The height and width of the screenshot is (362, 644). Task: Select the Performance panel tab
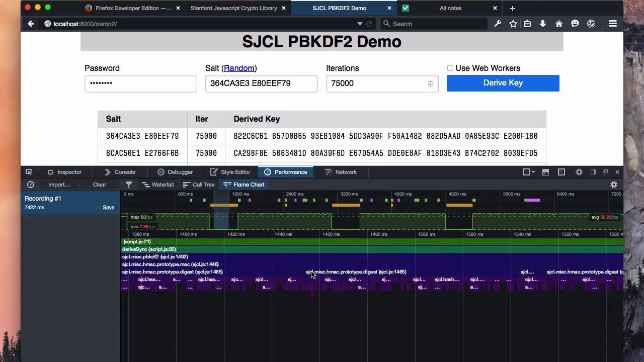point(286,172)
